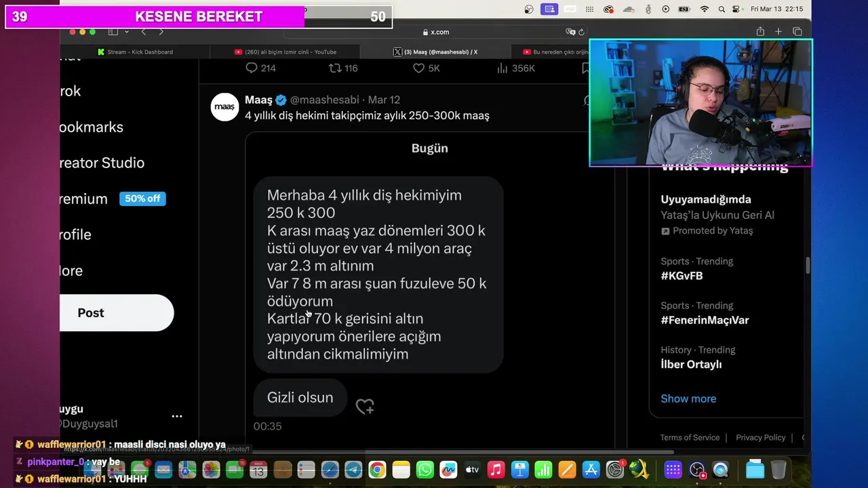Open Bookmarks in the X sidebar
Viewport: 868px width, 488px height.
[x=92, y=127]
